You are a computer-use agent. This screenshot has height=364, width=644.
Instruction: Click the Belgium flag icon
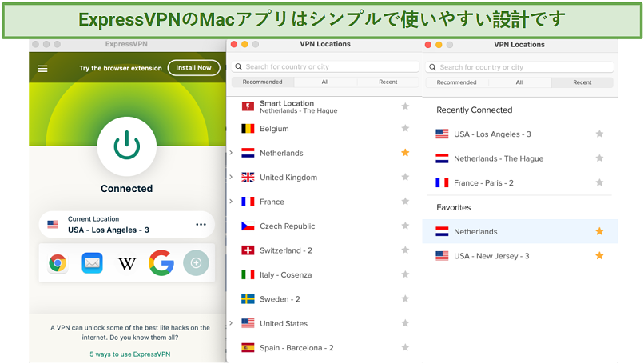248,128
